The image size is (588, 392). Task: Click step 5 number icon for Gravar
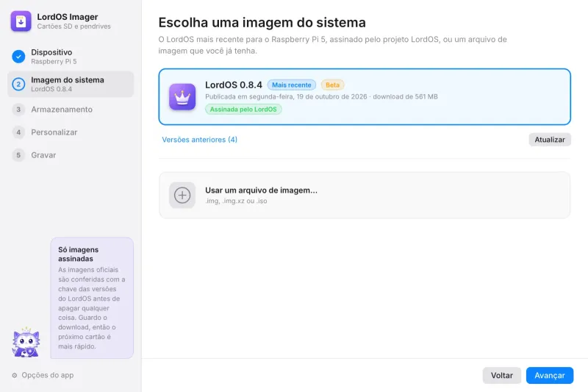[x=18, y=155]
